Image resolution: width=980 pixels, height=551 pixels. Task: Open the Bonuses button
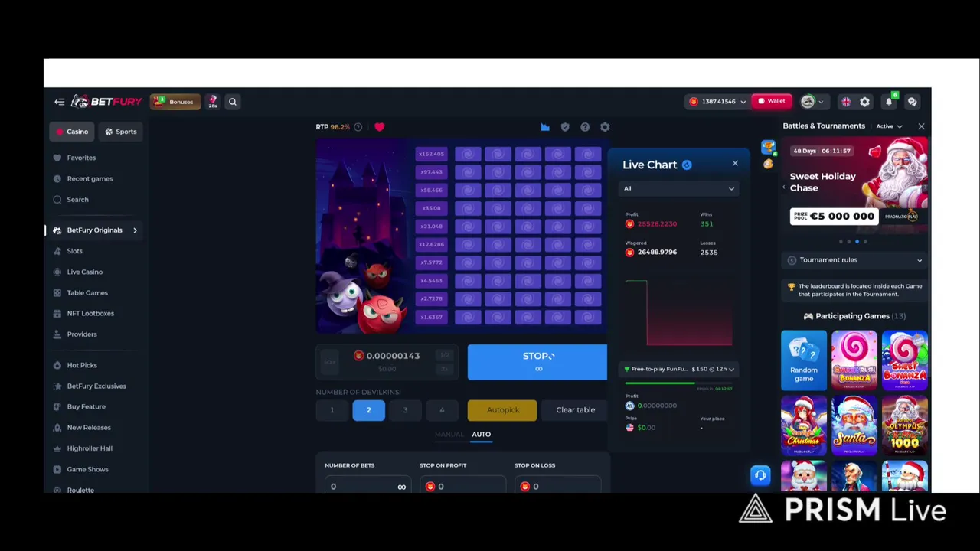coord(175,102)
